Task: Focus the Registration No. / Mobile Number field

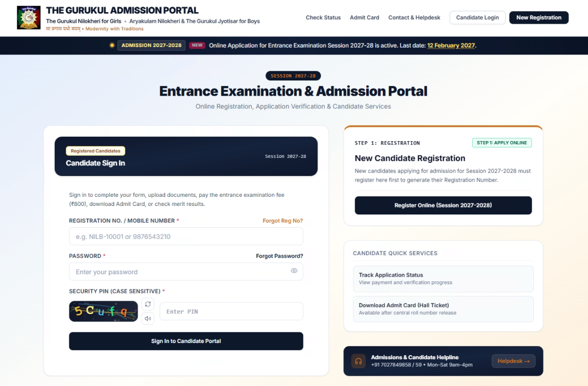Action: pos(186,236)
